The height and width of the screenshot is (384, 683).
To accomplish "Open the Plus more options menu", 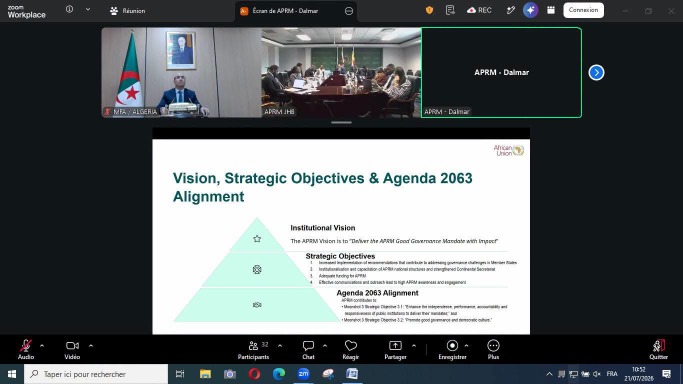I will (x=493, y=350).
